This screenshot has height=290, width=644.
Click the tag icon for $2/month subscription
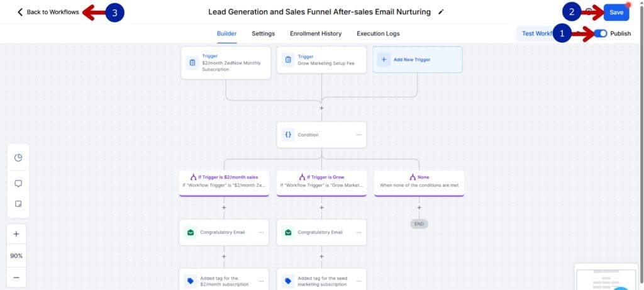(x=191, y=281)
